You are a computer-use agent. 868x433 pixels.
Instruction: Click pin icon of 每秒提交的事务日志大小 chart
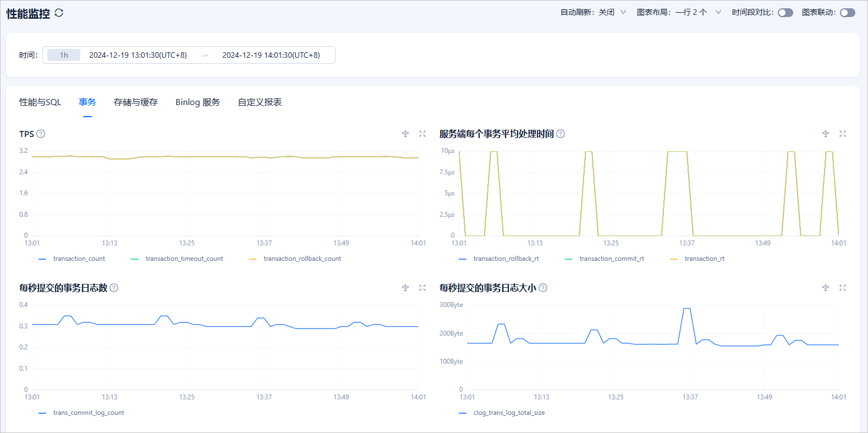coord(826,288)
